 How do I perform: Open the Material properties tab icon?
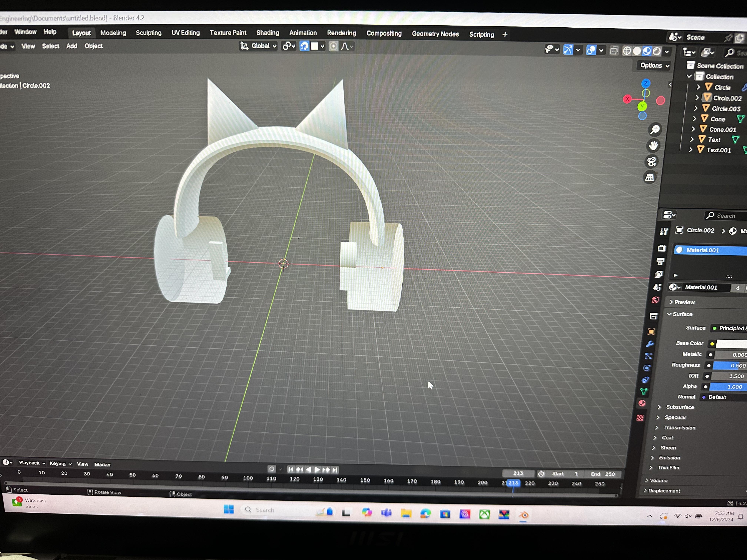(642, 403)
